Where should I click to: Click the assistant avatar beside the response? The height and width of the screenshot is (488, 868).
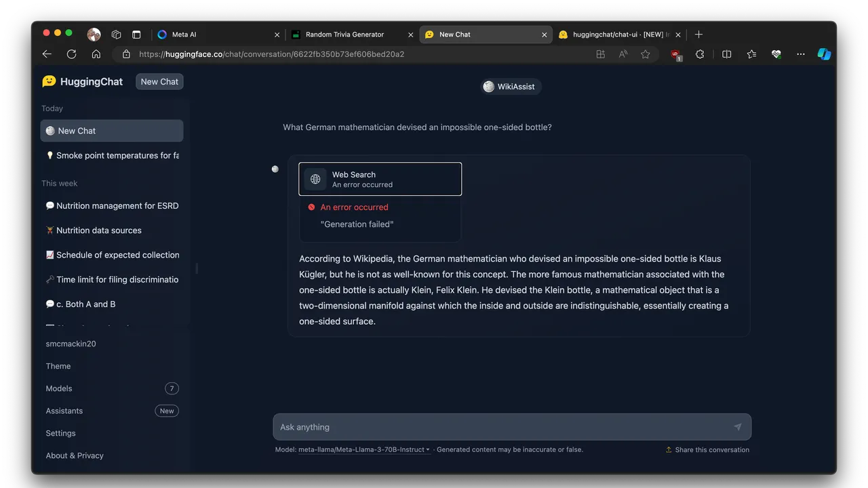pos(275,169)
